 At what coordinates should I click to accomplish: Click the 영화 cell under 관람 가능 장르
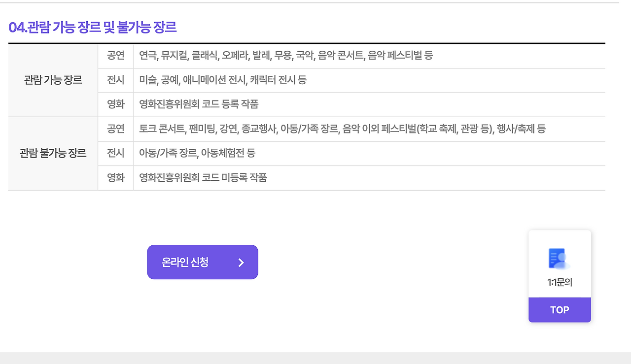(115, 104)
